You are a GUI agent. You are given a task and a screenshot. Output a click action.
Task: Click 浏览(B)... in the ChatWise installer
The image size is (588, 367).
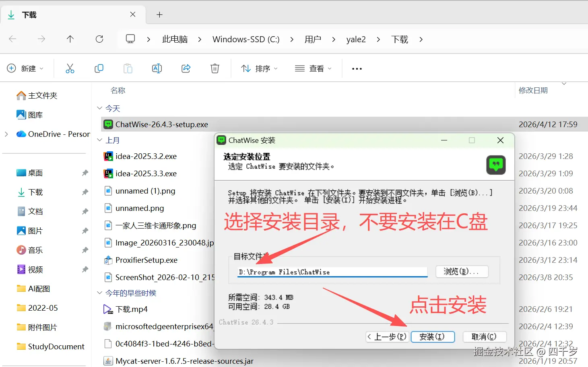tap(462, 272)
